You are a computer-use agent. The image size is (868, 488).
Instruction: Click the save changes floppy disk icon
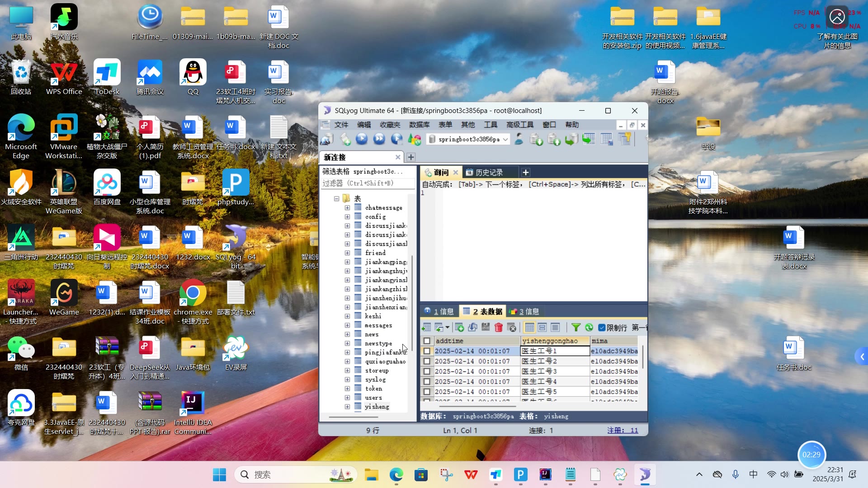point(486,328)
